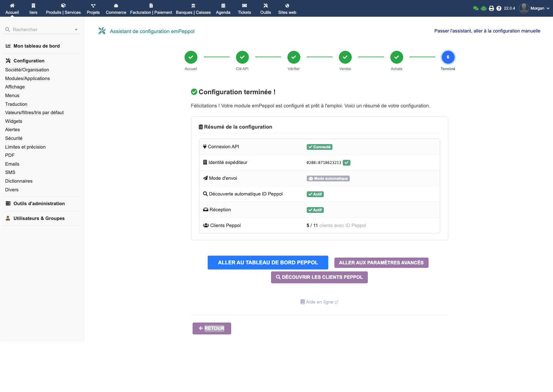Open the help question mark icon
This screenshot has width=553, height=392.
(499, 8)
